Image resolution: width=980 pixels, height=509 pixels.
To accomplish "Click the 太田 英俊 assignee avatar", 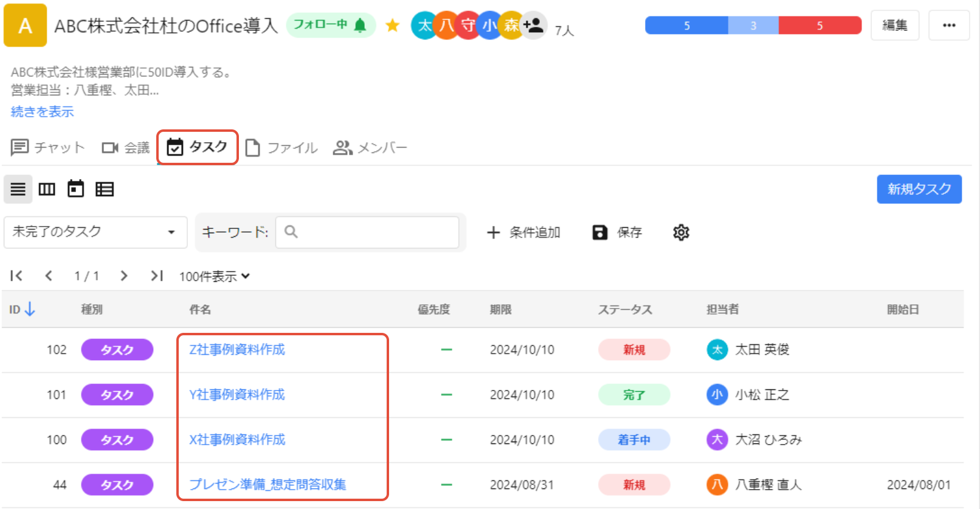I will pos(717,350).
